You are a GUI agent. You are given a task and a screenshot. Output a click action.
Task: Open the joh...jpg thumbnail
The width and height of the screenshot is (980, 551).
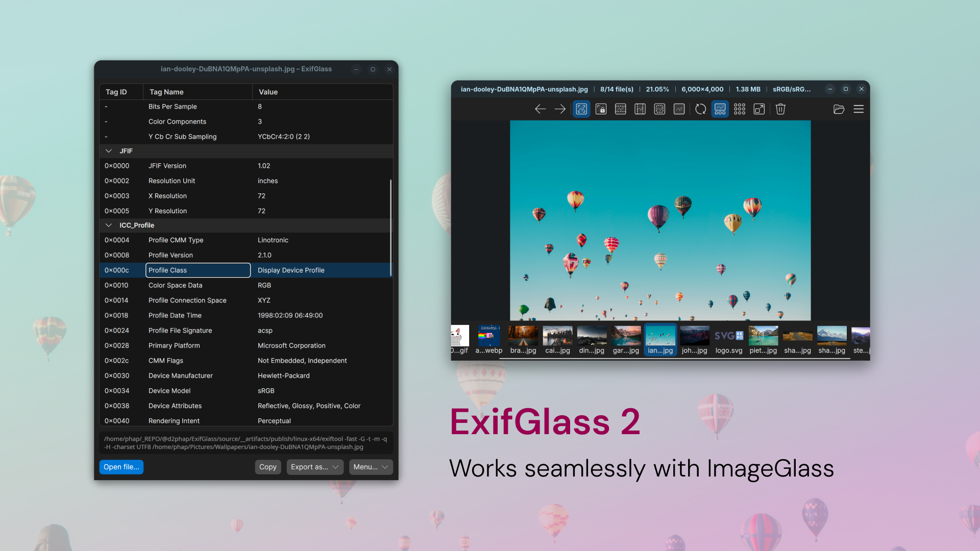pyautogui.click(x=695, y=340)
